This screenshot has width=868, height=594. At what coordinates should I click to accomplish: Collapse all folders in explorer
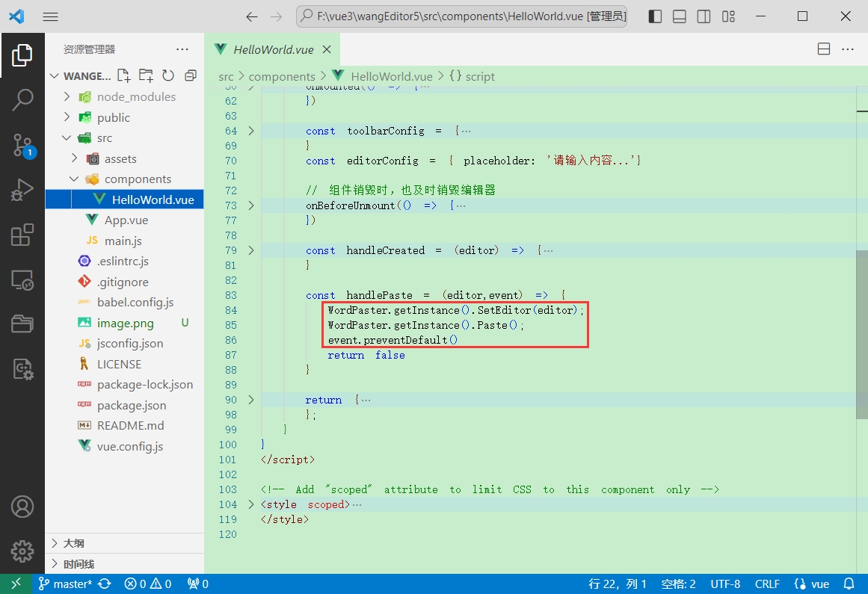click(x=191, y=75)
